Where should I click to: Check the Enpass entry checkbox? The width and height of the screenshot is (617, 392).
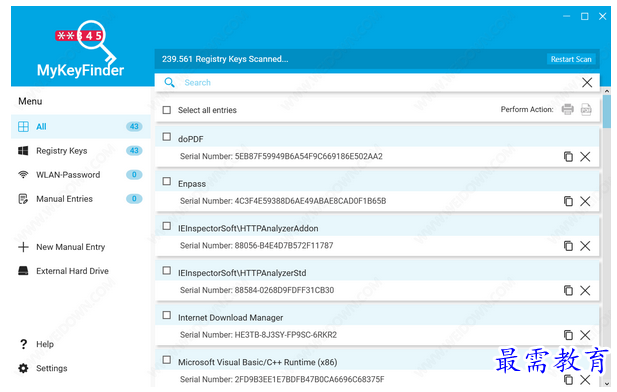[x=167, y=181]
